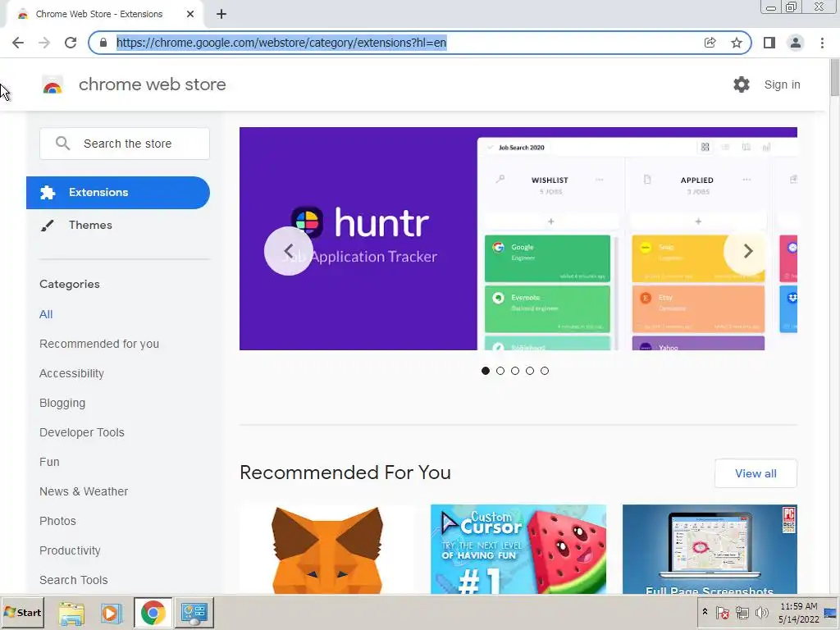
Task: Show hidden system tray icons
Action: click(x=705, y=612)
